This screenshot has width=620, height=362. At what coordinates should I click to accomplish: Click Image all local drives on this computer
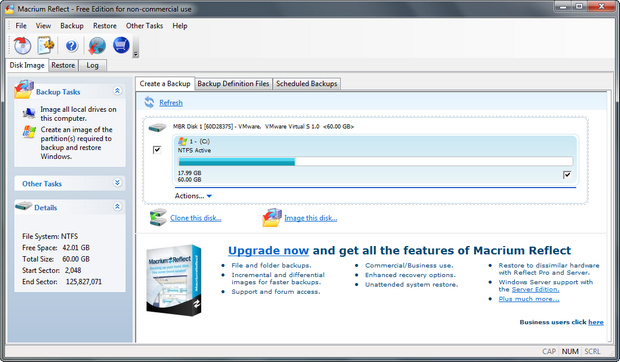click(x=78, y=114)
